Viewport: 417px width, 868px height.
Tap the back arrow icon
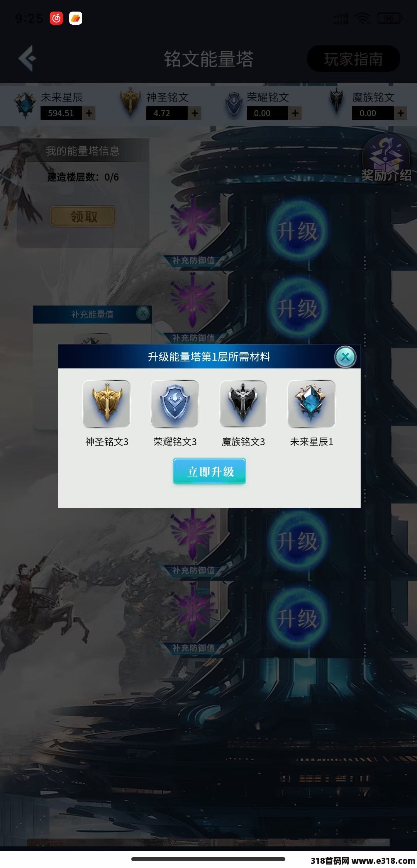[x=27, y=58]
